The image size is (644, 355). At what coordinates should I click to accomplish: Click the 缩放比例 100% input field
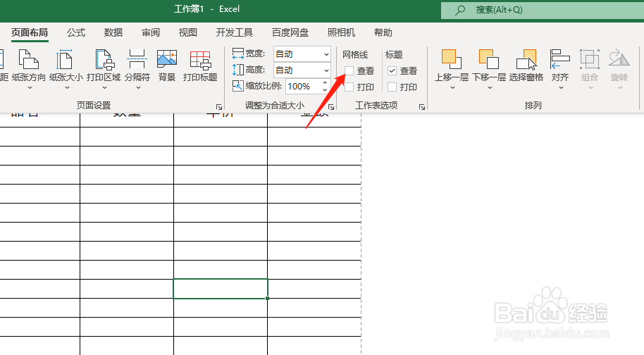pos(303,86)
